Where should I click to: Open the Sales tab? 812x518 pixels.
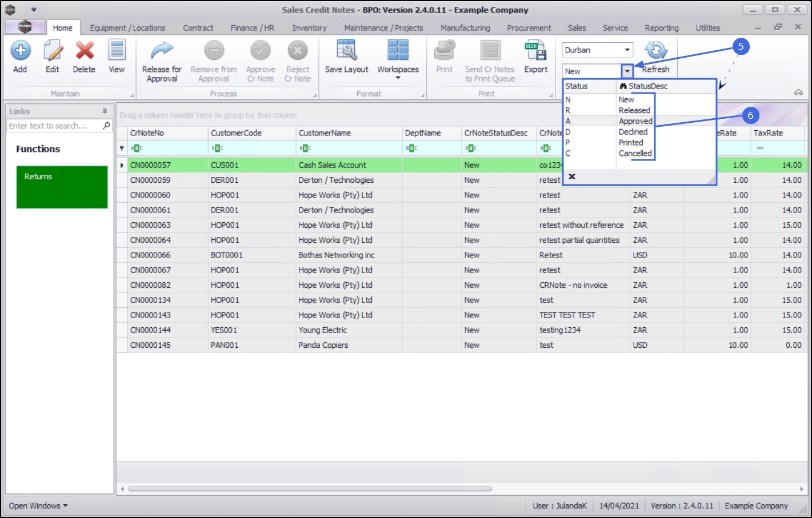coord(577,28)
